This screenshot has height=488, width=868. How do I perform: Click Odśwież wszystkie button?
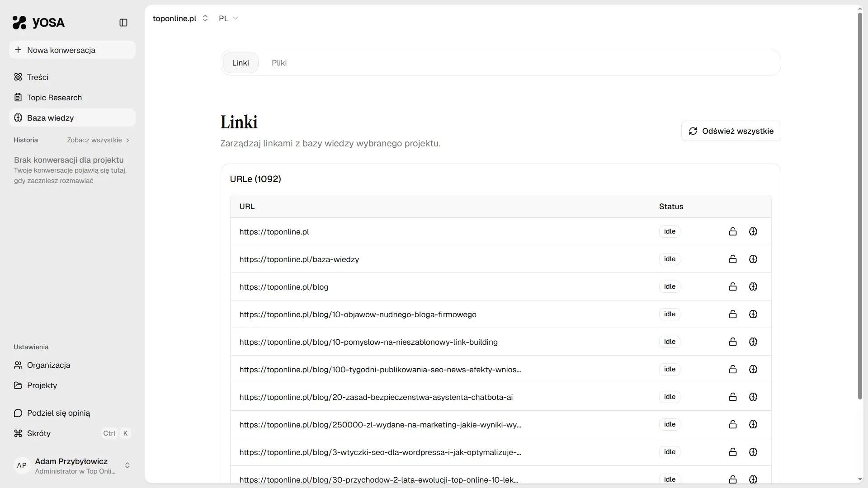click(731, 131)
